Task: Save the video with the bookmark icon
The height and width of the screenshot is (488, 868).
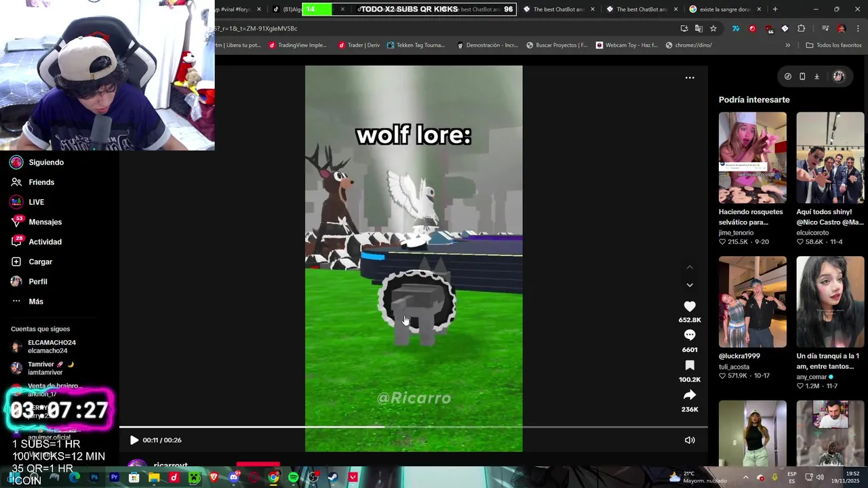Action: [690, 365]
